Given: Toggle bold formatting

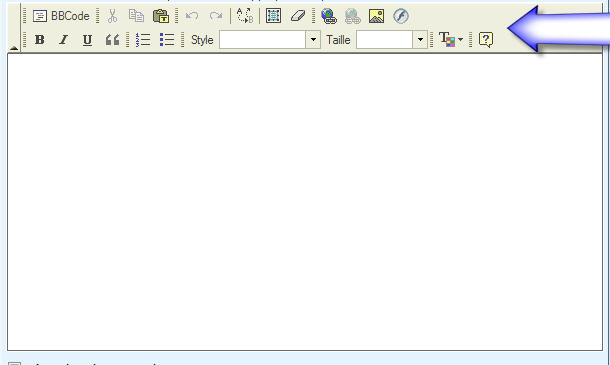Looking at the screenshot, I should [39, 40].
